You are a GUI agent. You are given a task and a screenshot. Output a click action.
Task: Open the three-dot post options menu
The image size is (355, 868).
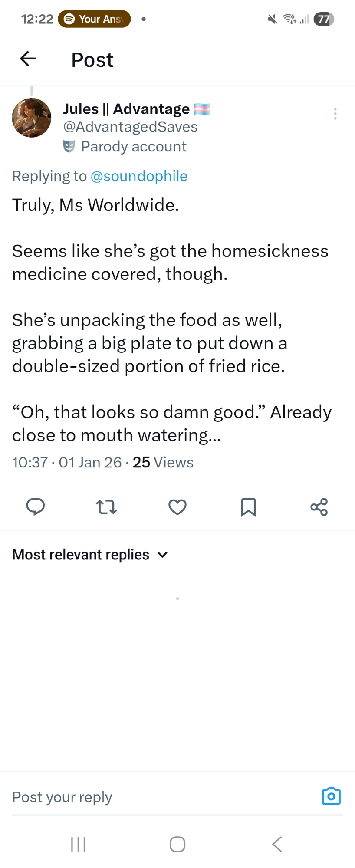(335, 114)
